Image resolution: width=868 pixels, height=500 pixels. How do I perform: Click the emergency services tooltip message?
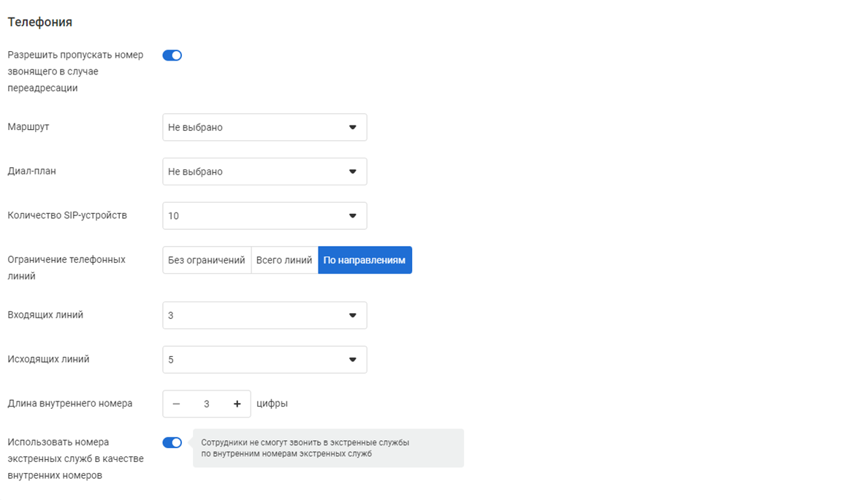coord(327,448)
